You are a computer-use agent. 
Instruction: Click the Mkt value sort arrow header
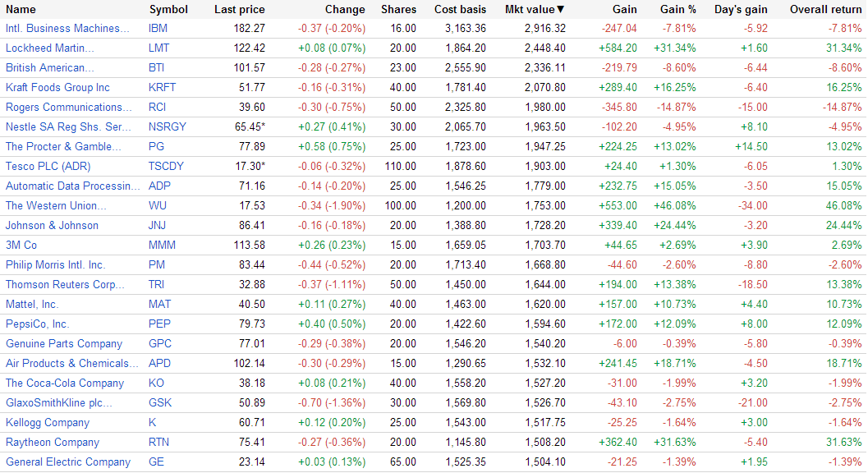(x=535, y=9)
